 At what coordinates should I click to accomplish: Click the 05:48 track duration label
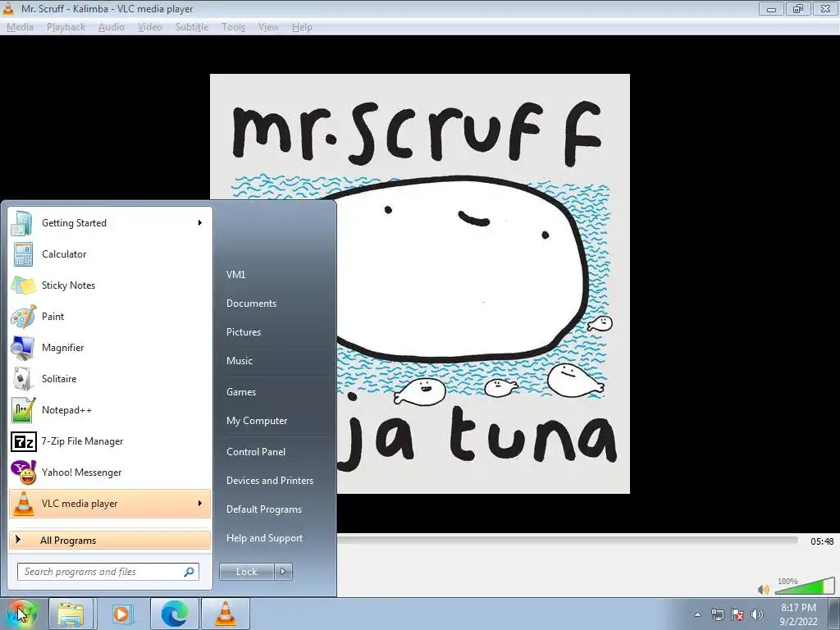(x=822, y=541)
